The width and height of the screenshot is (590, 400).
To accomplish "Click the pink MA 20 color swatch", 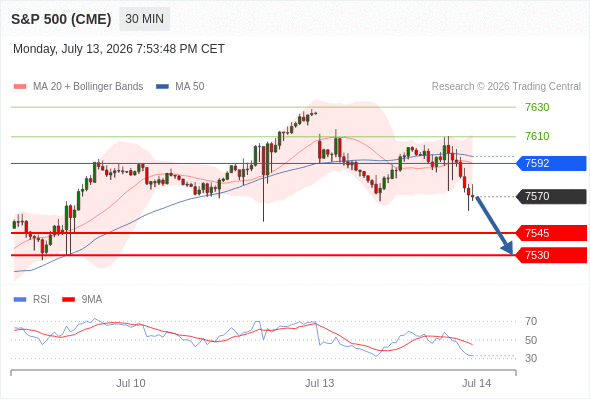I will pos(20,87).
